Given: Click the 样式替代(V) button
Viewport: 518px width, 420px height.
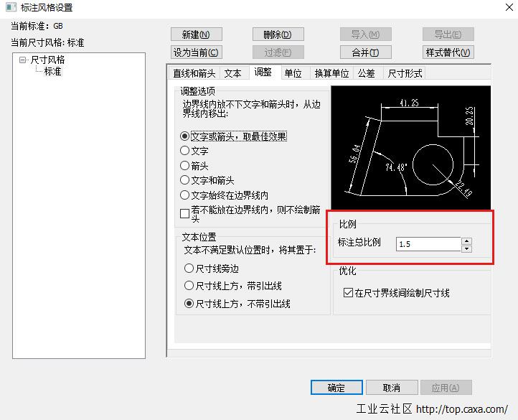Looking at the screenshot, I should point(448,52).
